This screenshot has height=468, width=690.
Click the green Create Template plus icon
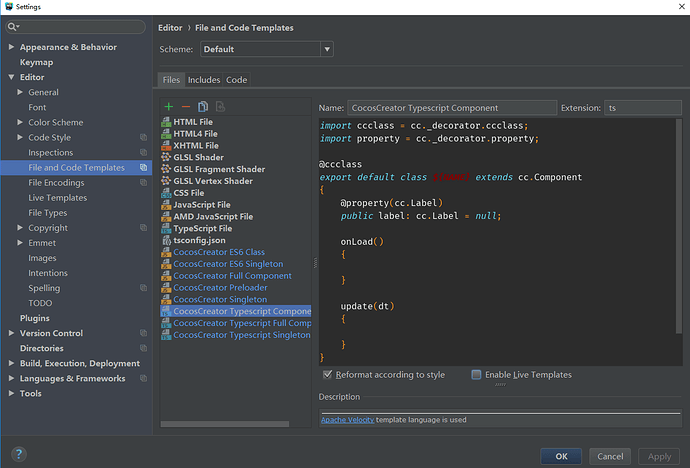point(169,106)
